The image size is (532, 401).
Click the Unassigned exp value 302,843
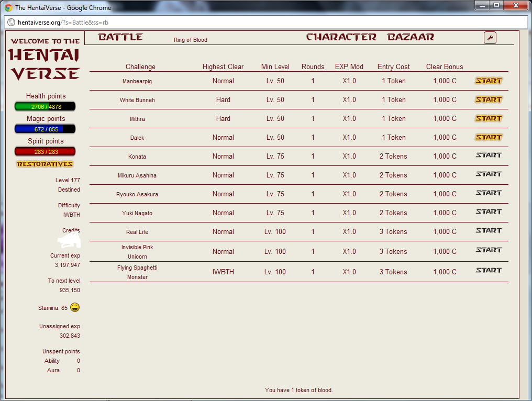point(70,336)
